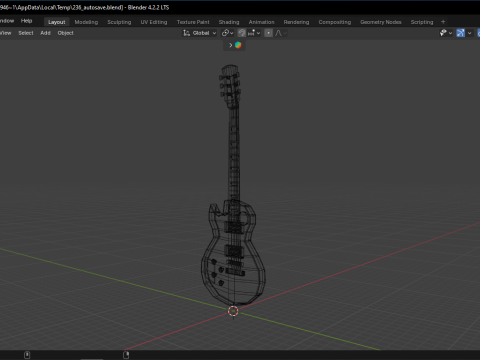Open the Rendering workspace tab
This screenshot has height=360, width=480.
point(296,22)
